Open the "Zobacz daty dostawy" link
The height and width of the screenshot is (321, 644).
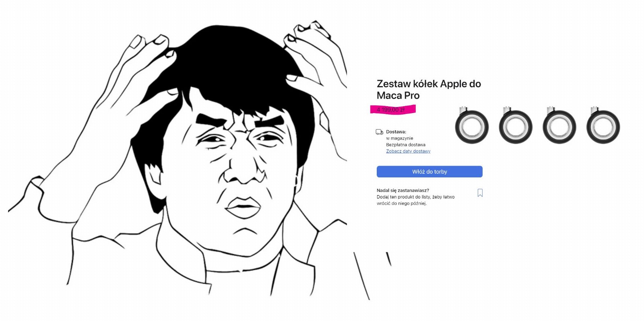[x=408, y=151]
